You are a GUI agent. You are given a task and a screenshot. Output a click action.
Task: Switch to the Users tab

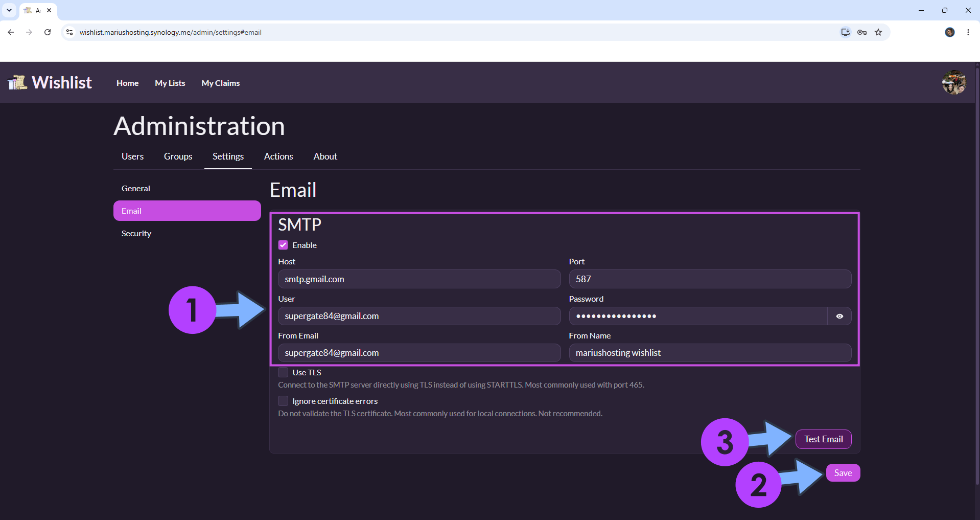click(132, 156)
